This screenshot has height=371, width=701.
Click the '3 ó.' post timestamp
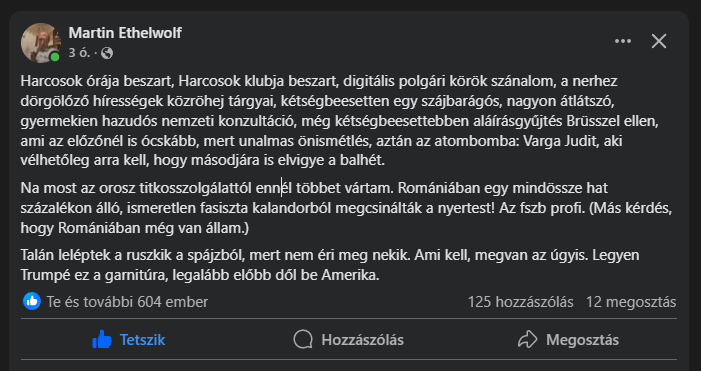[x=80, y=53]
